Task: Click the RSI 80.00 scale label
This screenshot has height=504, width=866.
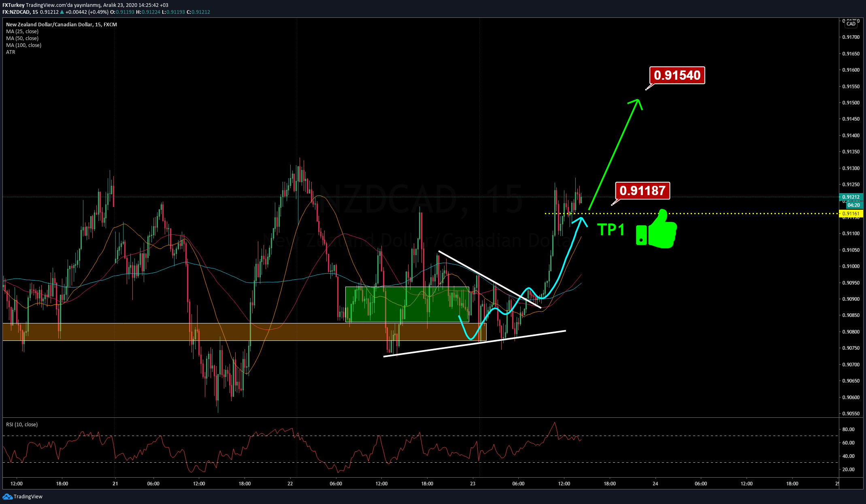Action: coord(849,430)
